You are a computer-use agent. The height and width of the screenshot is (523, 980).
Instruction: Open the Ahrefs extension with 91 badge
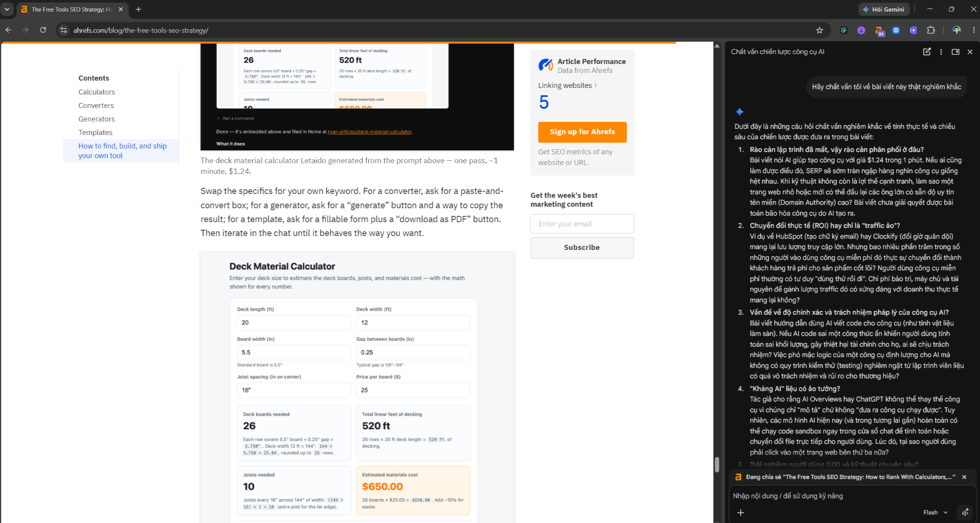coord(879,31)
